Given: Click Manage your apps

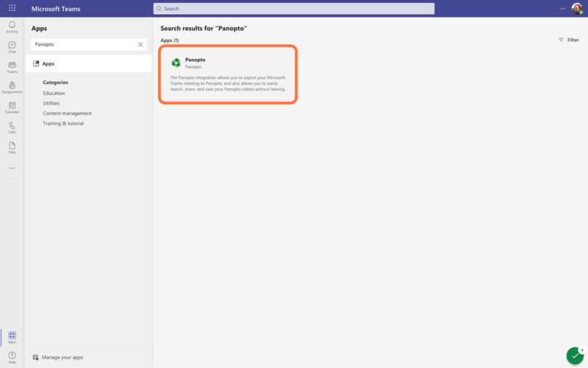Looking at the screenshot, I should [x=62, y=357].
